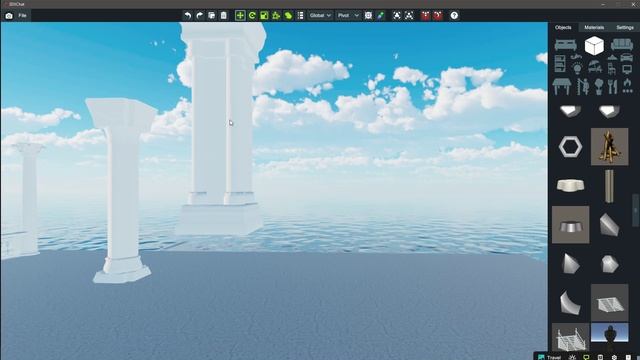Select the chair category icon
This screenshot has width=640, height=360.
611,68
